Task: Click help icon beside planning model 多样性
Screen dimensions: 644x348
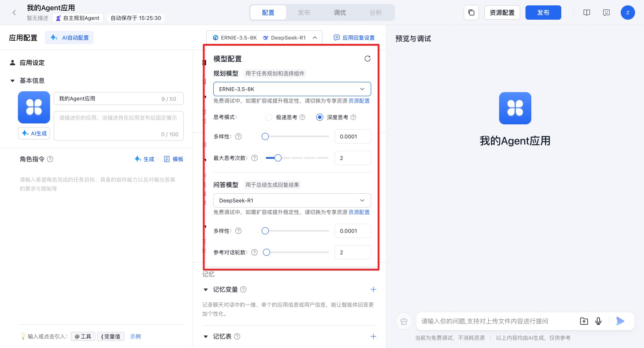Action: [238, 136]
